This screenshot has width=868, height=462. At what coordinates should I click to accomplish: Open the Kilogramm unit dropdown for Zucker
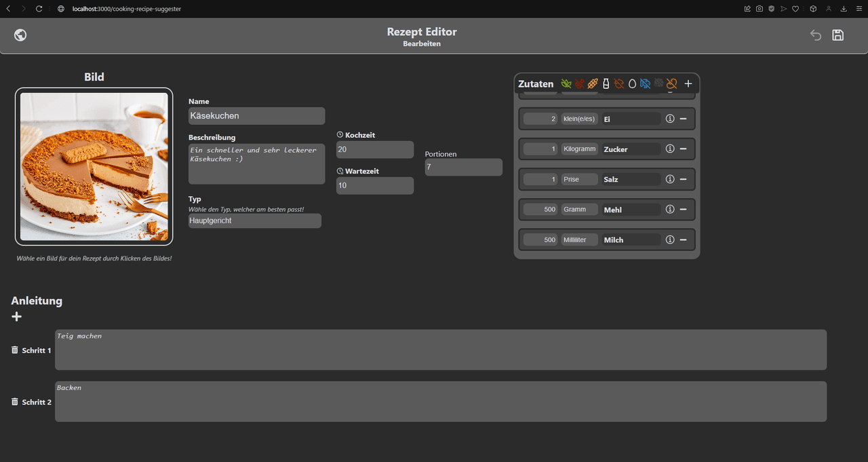(579, 149)
